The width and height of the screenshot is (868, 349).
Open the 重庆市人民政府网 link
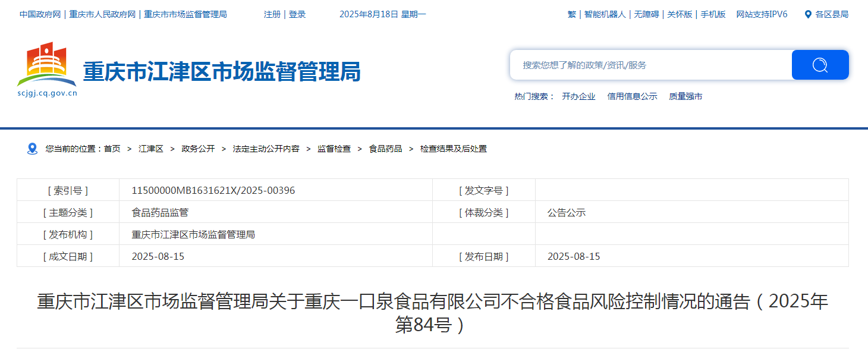coord(102,14)
